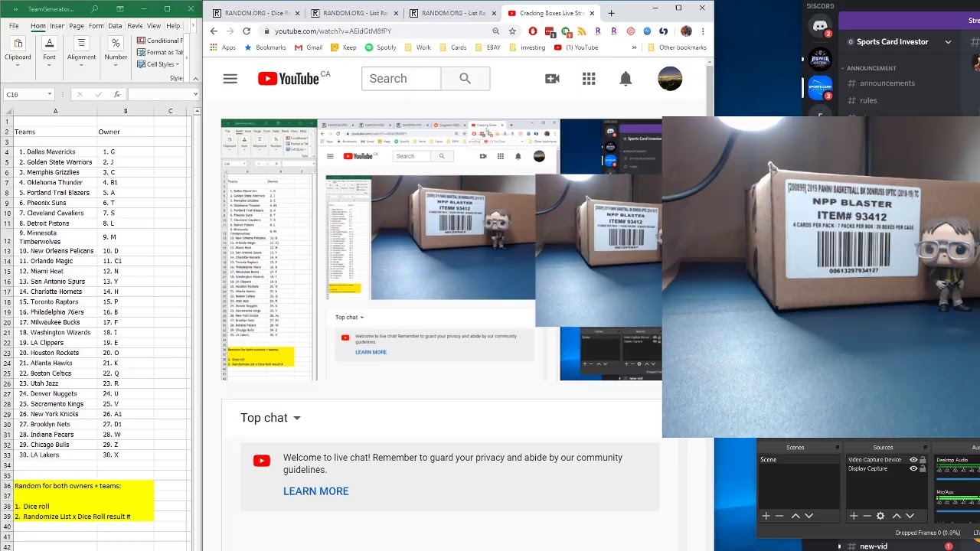Viewport: 980px width, 551px height.
Task: Add a new source in OBS Sources panel
Action: click(854, 516)
